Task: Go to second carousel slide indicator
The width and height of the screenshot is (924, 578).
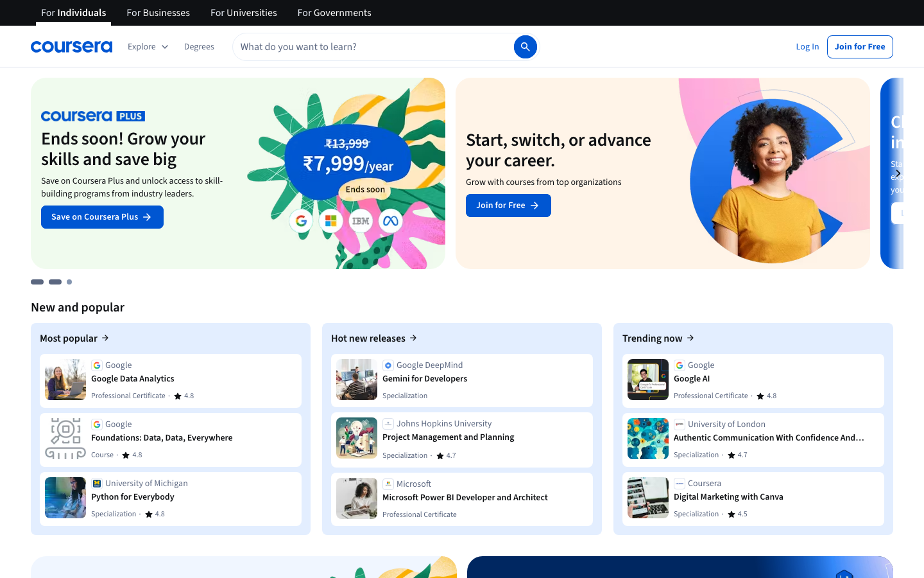Action: tap(55, 282)
